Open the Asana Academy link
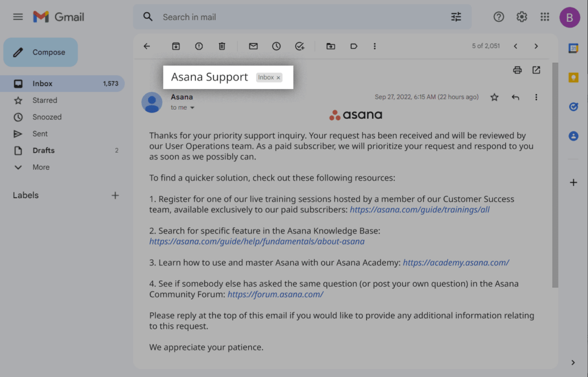Viewport: 588px width, 377px height. (x=456, y=262)
